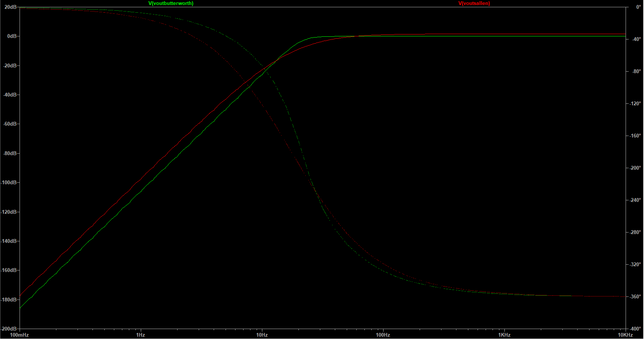Click the -360° phase axis label
This screenshot has height=339, width=644.
click(x=634, y=296)
